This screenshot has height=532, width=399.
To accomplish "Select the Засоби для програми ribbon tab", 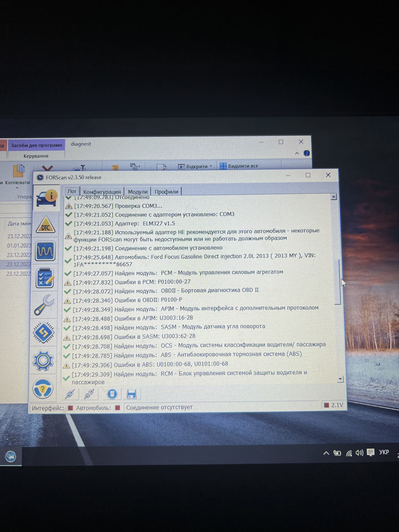I will coord(36,145).
